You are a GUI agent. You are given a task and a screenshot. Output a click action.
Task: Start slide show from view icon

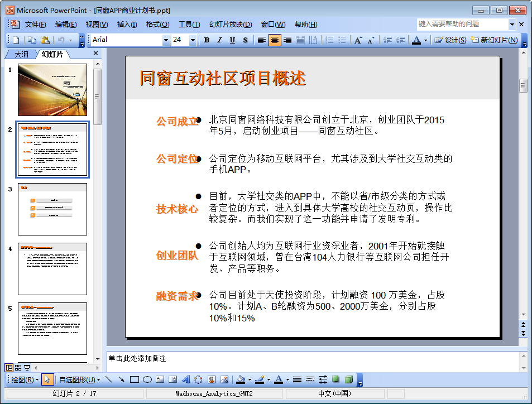[27, 368]
